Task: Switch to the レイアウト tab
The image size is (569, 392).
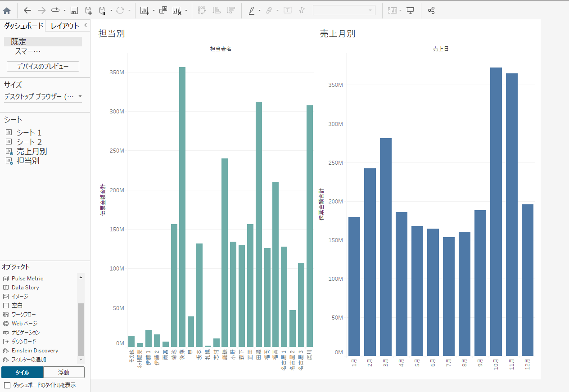Action: 65,26
